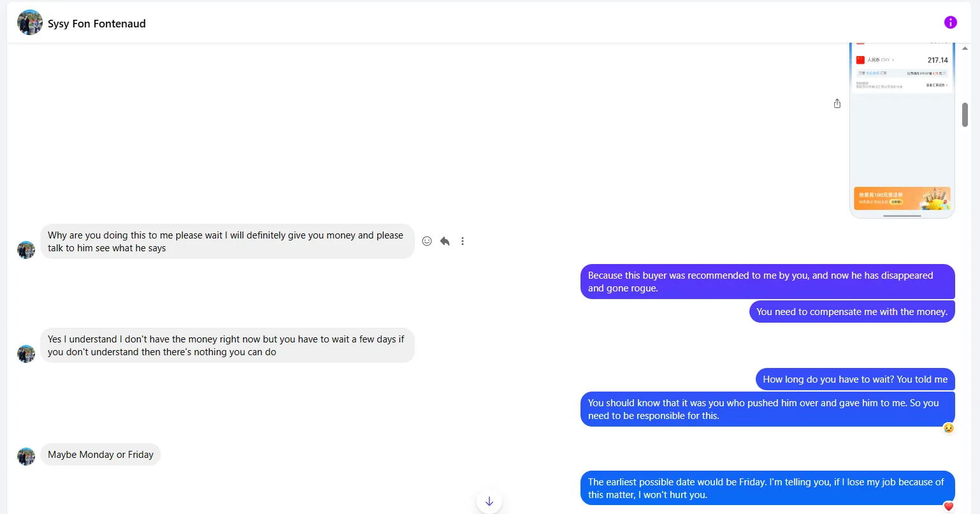Select the 'Maybe Monday or Friday' message
Screen dimensions: 980x514
101,455
